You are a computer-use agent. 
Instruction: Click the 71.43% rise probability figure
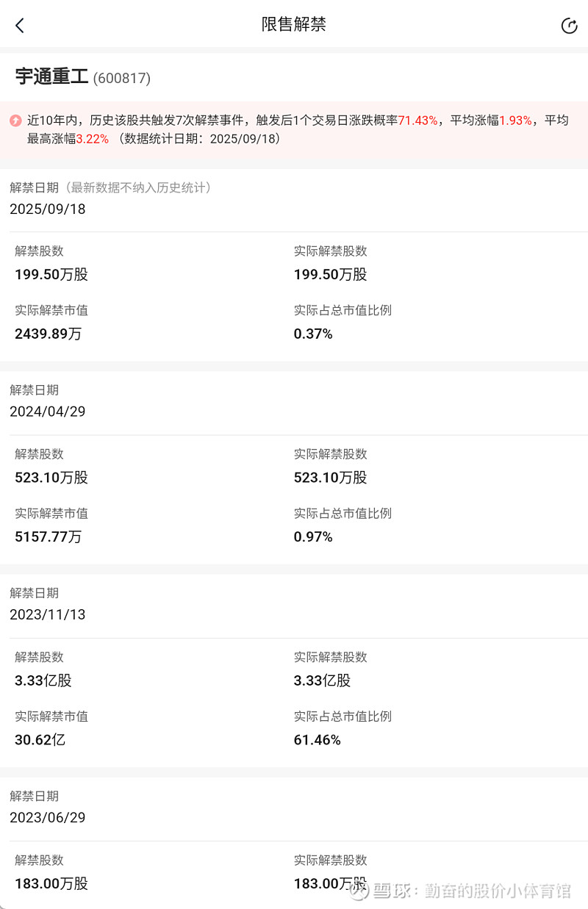[417, 121]
